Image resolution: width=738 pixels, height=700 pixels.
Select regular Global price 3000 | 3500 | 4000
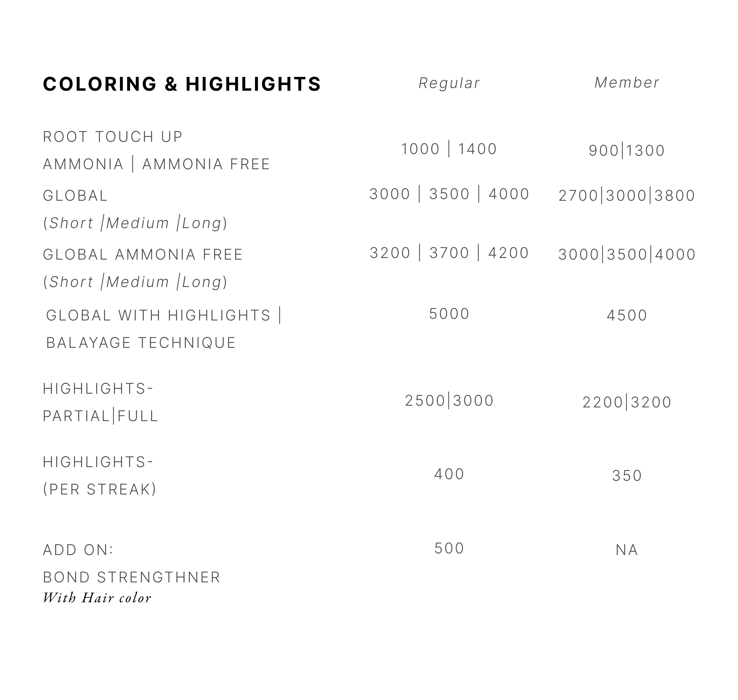tap(449, 194)
